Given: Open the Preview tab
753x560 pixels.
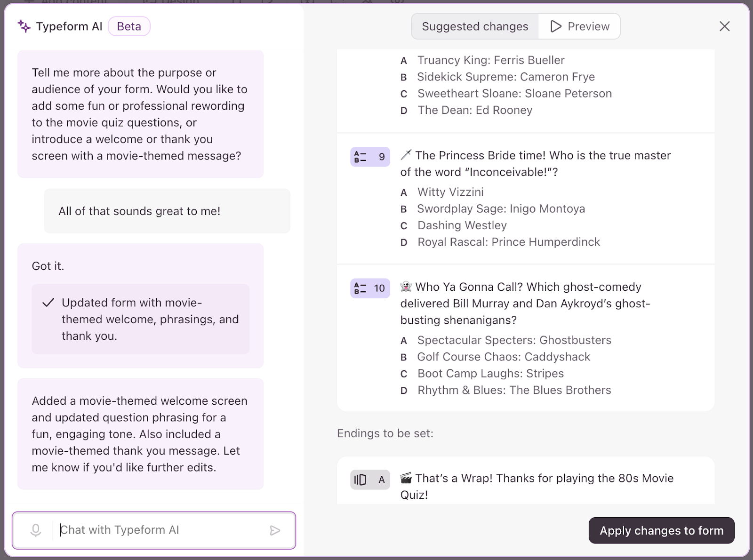Looking at the screenshot, I should pos(580,26).
